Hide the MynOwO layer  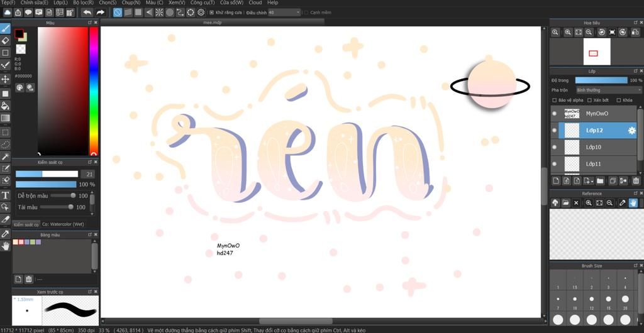[555, 114]
